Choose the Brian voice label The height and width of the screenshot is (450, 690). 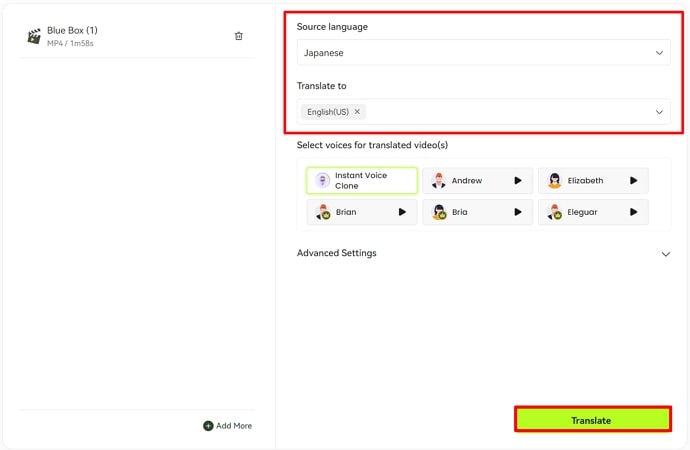point(346,212)
